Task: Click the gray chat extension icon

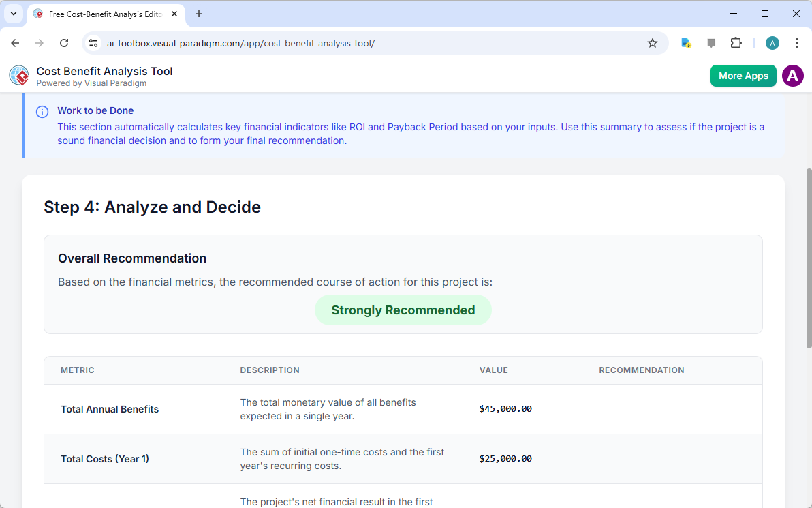Action: (710, 42)
